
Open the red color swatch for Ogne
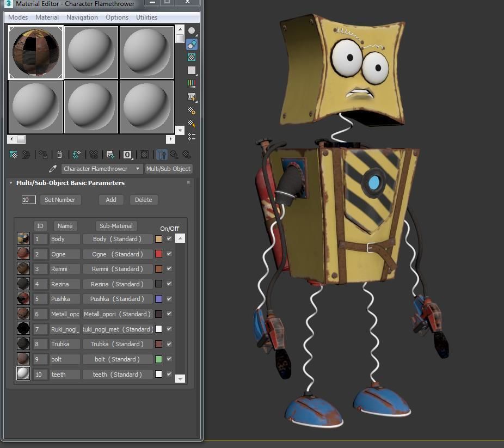pos(158,254)
